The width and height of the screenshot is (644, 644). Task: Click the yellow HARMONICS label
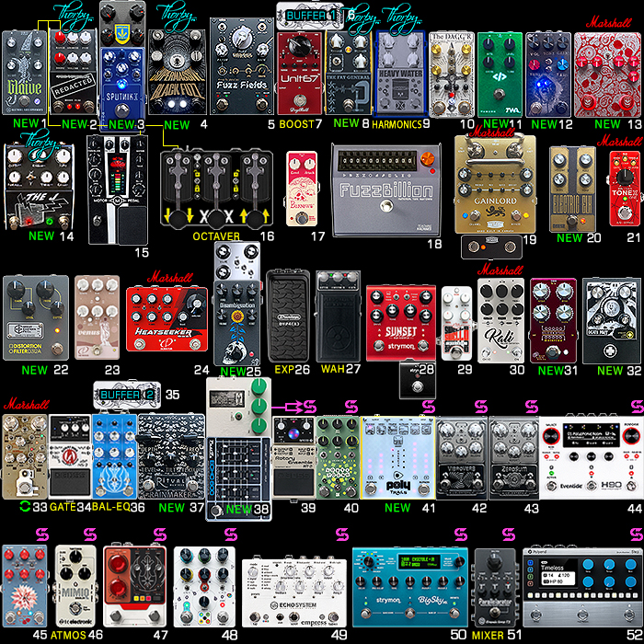397,124
